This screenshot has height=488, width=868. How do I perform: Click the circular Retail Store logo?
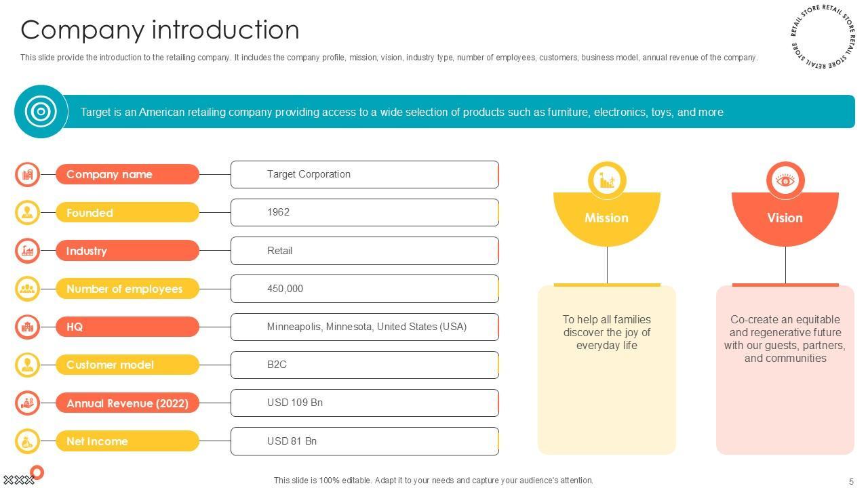823,37
